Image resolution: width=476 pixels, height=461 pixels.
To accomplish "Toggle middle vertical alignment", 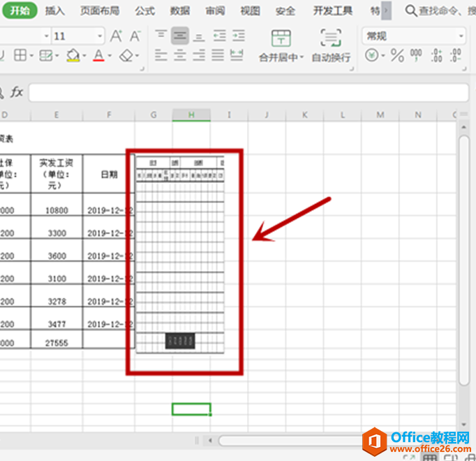I will 180,36.
